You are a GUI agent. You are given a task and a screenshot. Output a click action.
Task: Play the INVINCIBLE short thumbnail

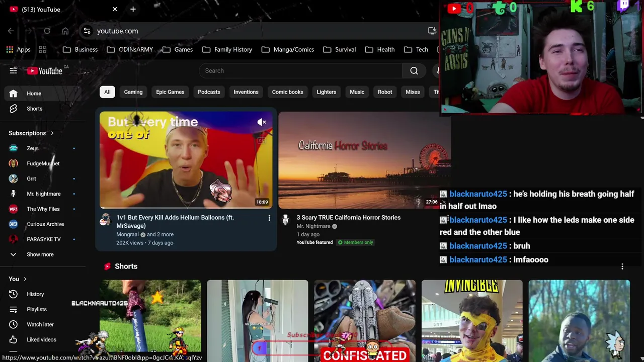point(472,321)
